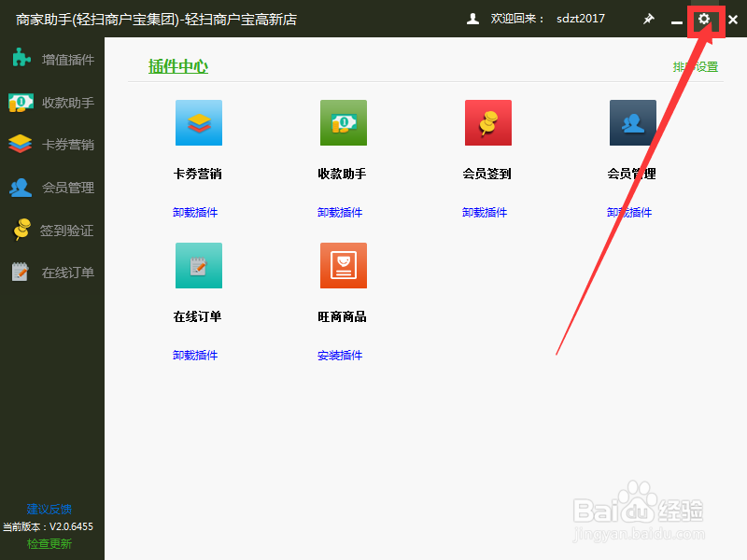Click the 在线订单 notepad plugin icon
Screen dimensions: 747x560
pos(198,265)
